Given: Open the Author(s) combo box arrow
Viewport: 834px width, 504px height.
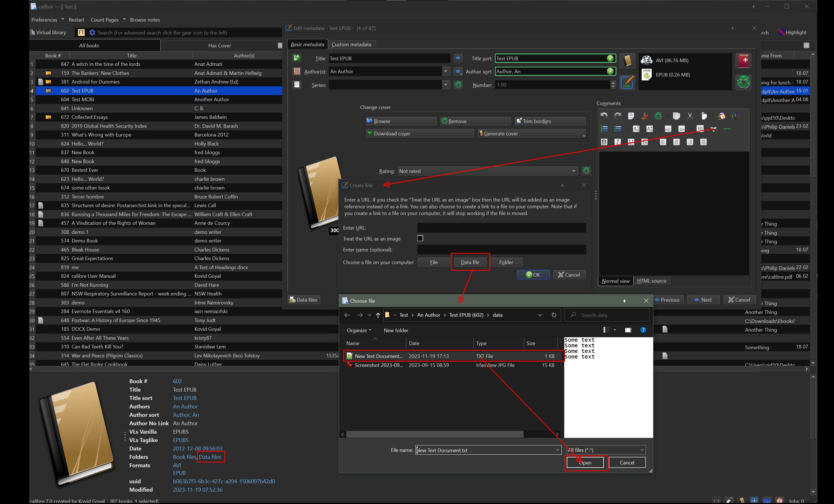Looking at the screenshot, I should click(446, 71).
